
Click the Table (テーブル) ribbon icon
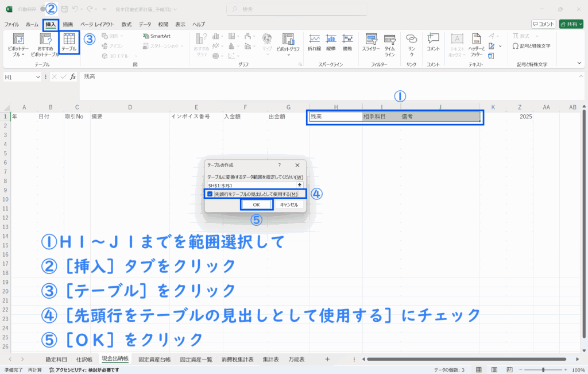coord(69,38)
